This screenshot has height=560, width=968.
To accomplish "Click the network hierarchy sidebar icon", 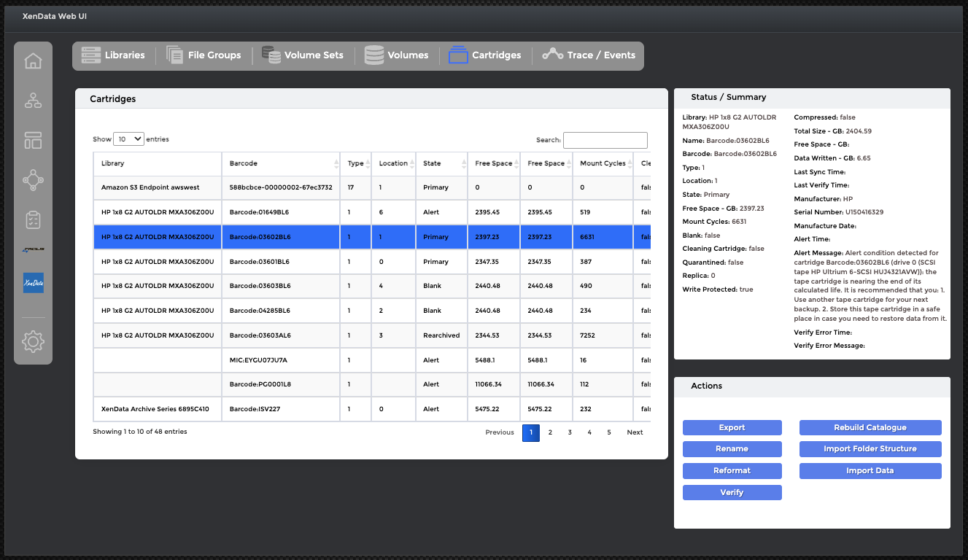I will tap(34, 101).
